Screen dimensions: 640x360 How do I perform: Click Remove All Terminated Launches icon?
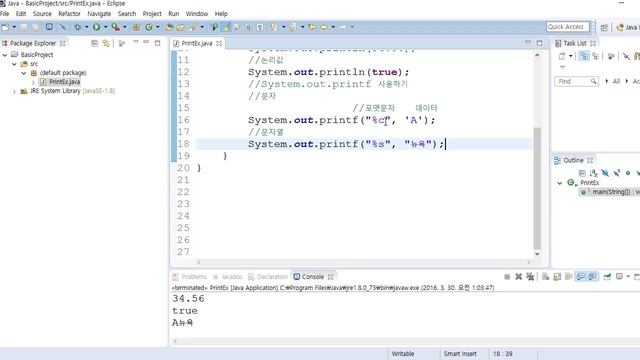tap(530, 277)
